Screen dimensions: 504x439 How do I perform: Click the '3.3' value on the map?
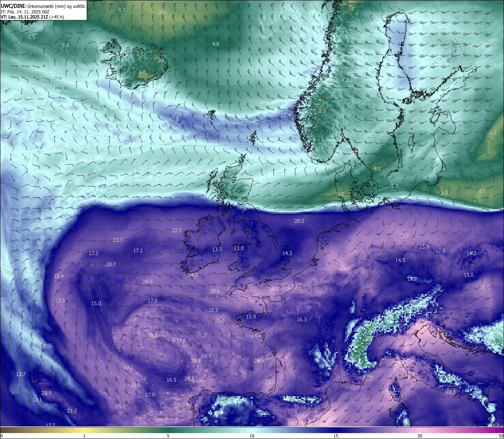(444, 193)
